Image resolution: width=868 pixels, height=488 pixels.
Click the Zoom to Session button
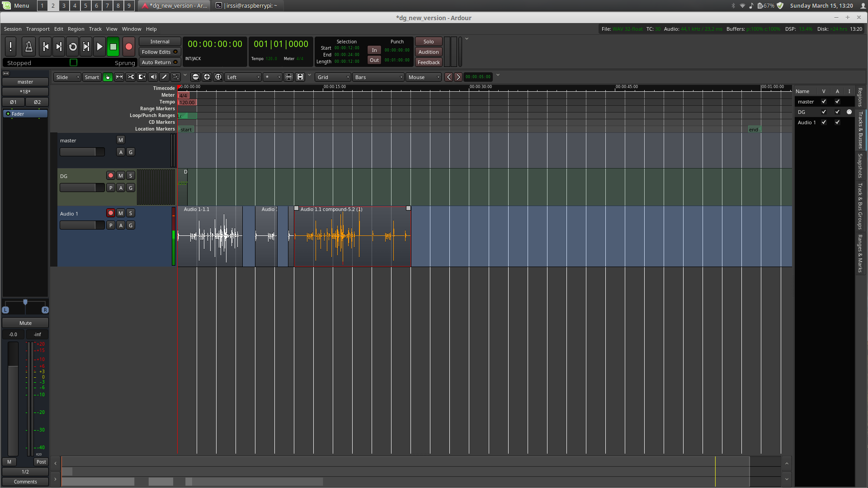(218, 77)
